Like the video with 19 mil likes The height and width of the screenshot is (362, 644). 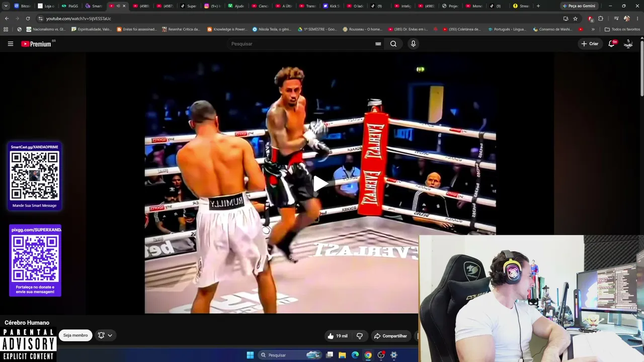(x=337, y=336)
